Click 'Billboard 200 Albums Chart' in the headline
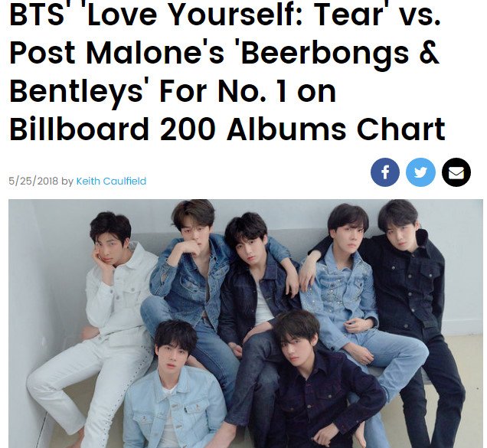Screen dimensions: 487x448 click(x=227, y=129)
